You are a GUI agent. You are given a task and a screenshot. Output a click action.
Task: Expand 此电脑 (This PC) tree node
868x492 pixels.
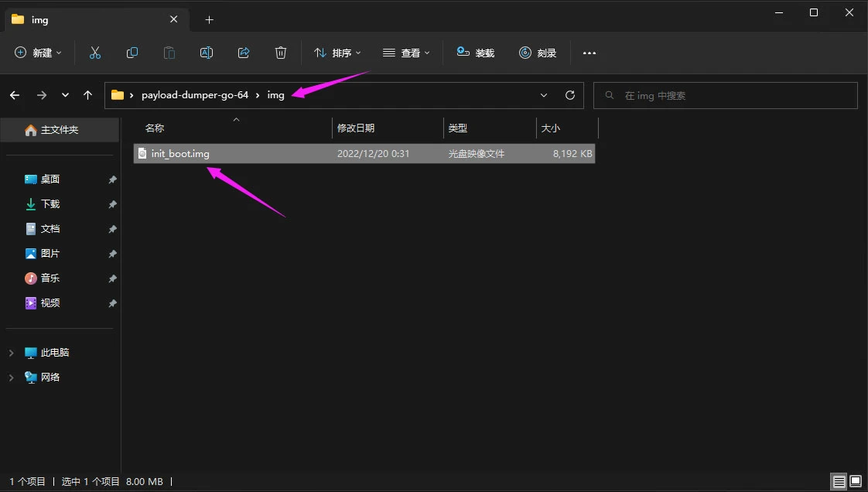(11, 353)
